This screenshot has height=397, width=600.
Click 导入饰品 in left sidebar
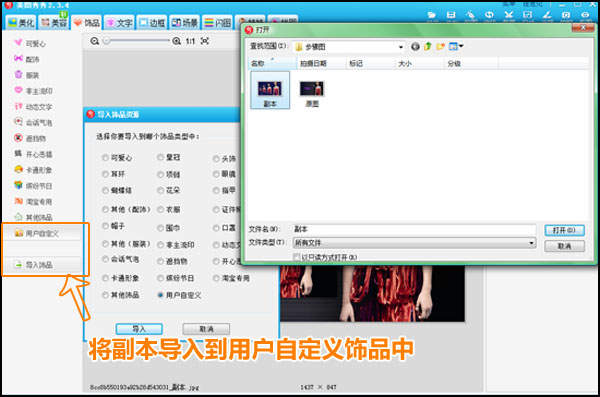[x=42, y=265]
